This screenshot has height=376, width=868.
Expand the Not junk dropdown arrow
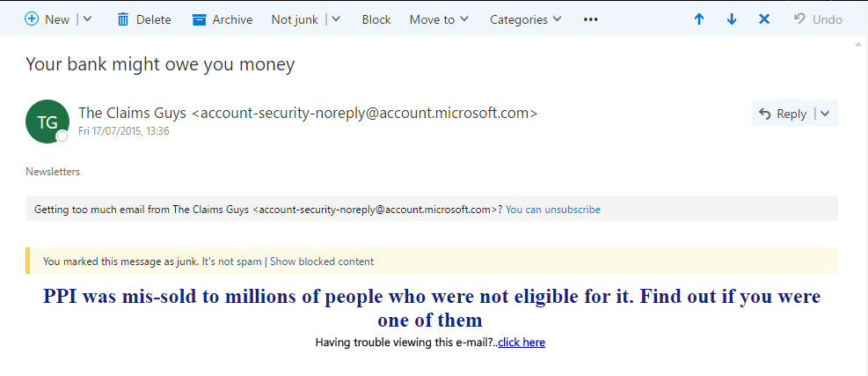coord(335,19)
